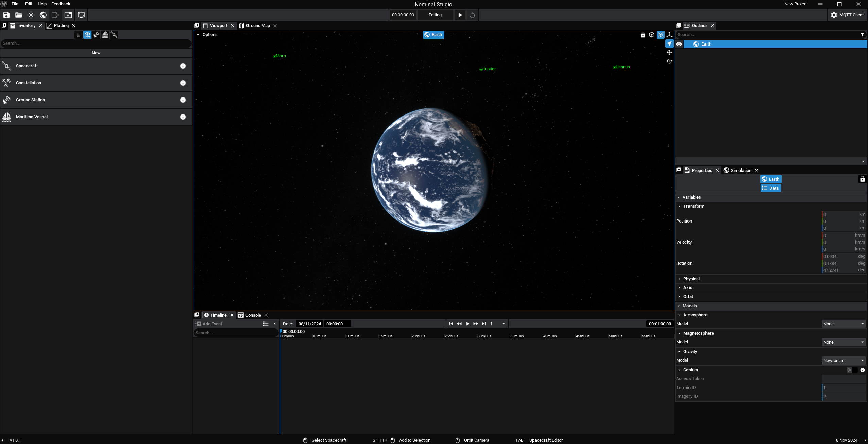Click the Cesium info icon
868x444 pixels.
coord(863,370)
